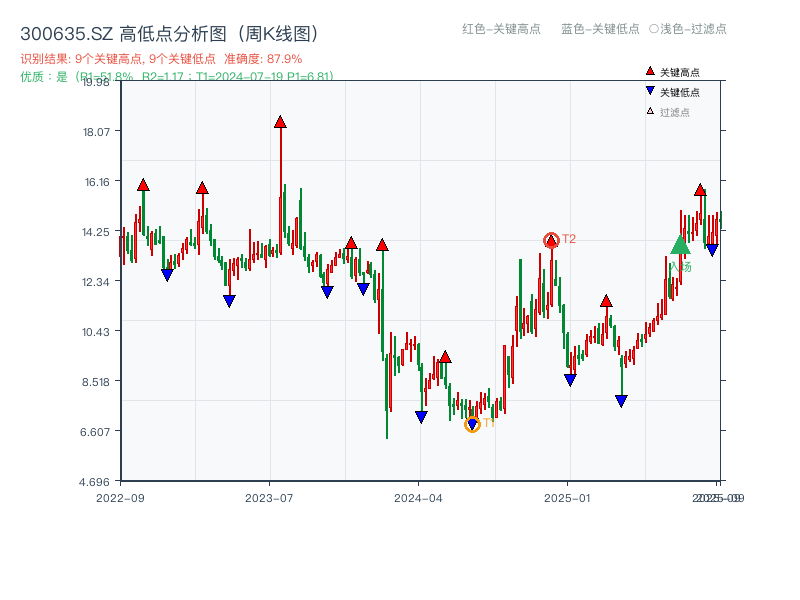Click the latest red high-point marker near 2025-09
Image resolution: width=800 pixels, height=600 pixels.
[x=700, y=190]
